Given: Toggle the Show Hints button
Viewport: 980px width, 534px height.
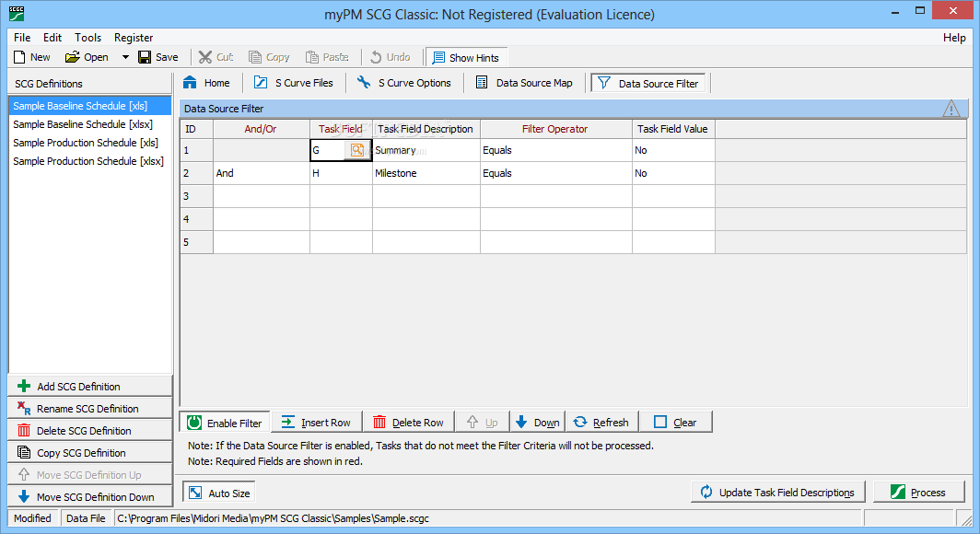Looking at the screenshot, I should click(466, 57).
